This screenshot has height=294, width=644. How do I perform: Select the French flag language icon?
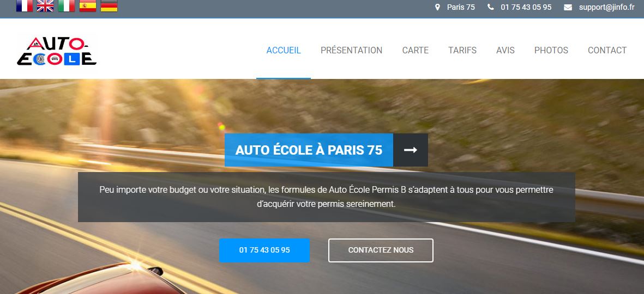(24, 6)
